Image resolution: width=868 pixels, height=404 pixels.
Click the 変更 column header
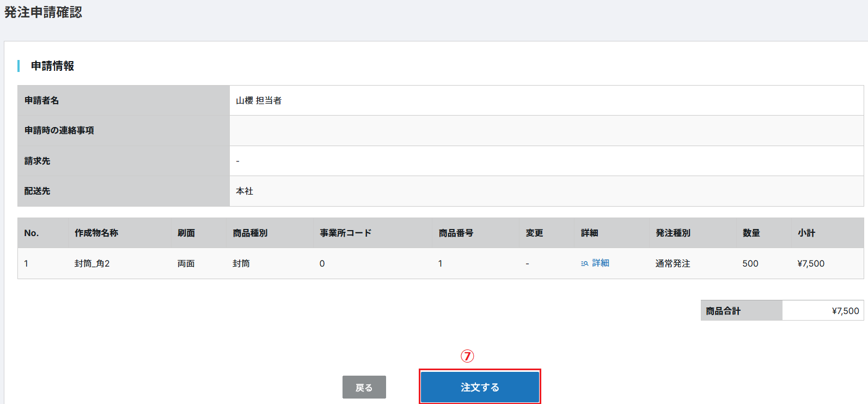534,233
